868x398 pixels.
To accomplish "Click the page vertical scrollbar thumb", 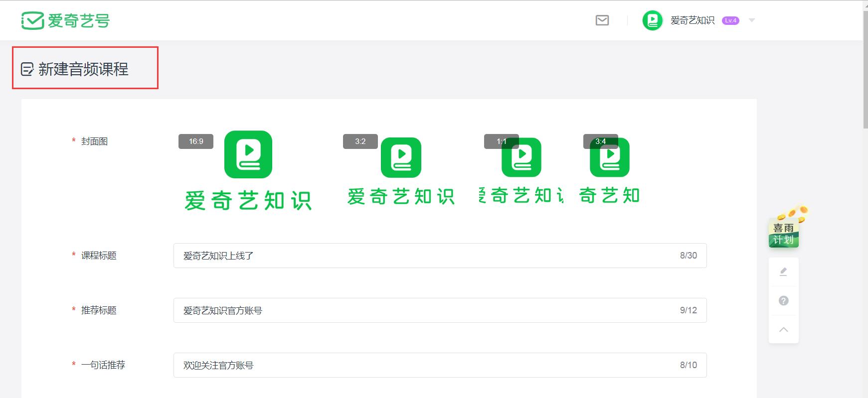I will (x=865, y=70).
